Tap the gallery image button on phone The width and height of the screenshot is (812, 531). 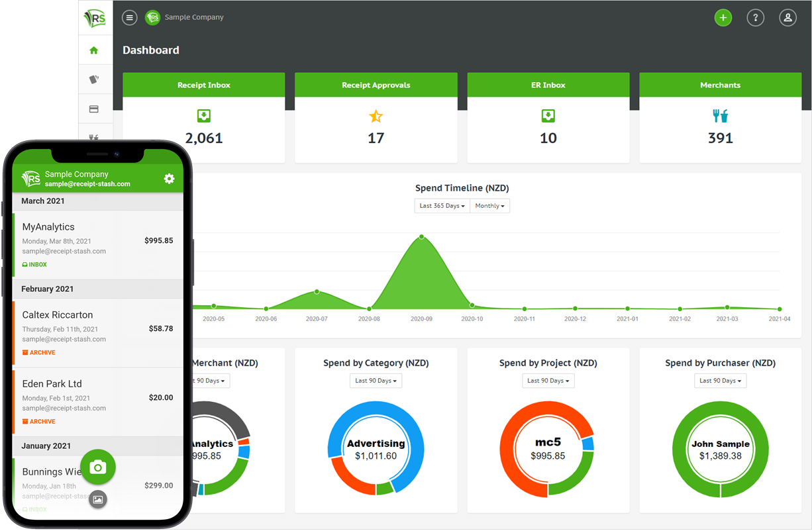[x=98, y=499]
